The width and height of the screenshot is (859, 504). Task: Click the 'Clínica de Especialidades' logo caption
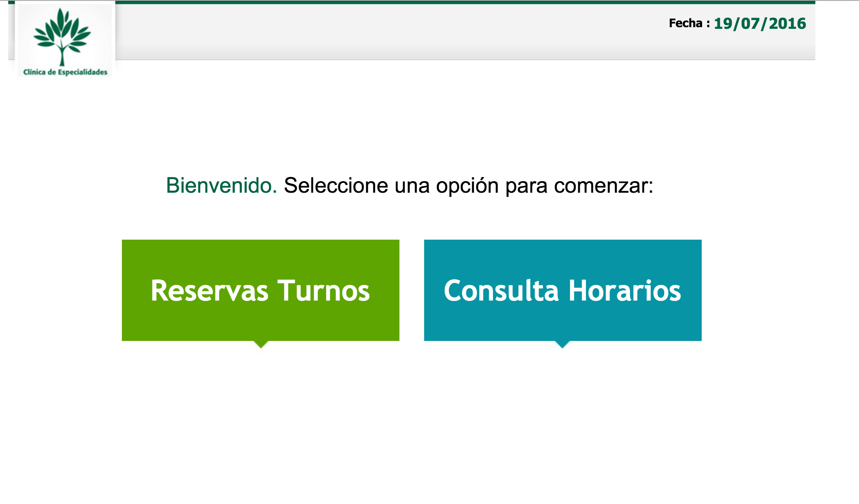(x=65, y=72)
